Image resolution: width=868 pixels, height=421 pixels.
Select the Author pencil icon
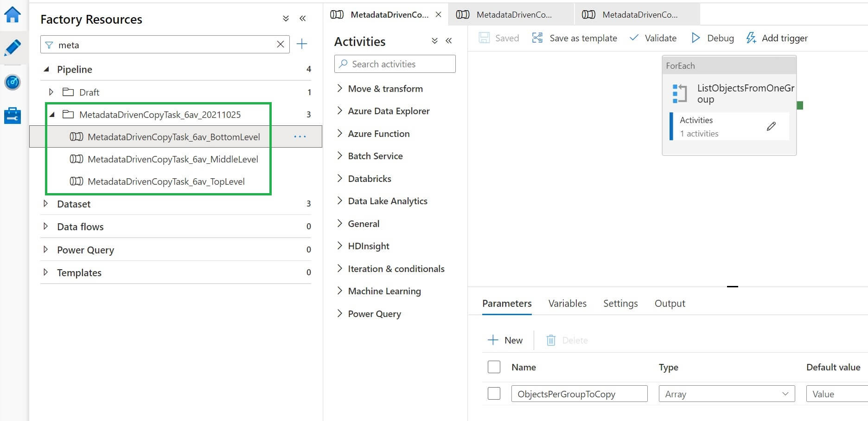coord(13,48)
